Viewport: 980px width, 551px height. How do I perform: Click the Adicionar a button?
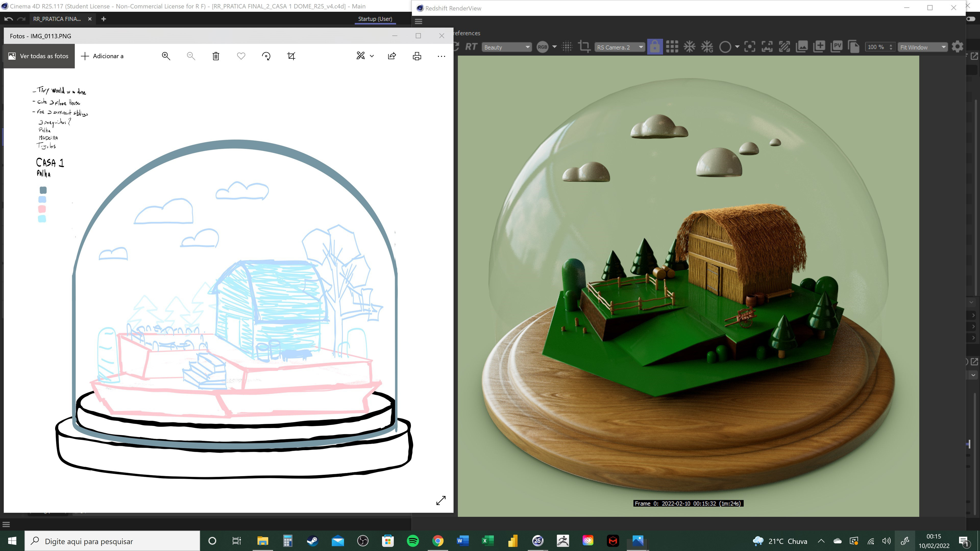(x=102, y=56)
